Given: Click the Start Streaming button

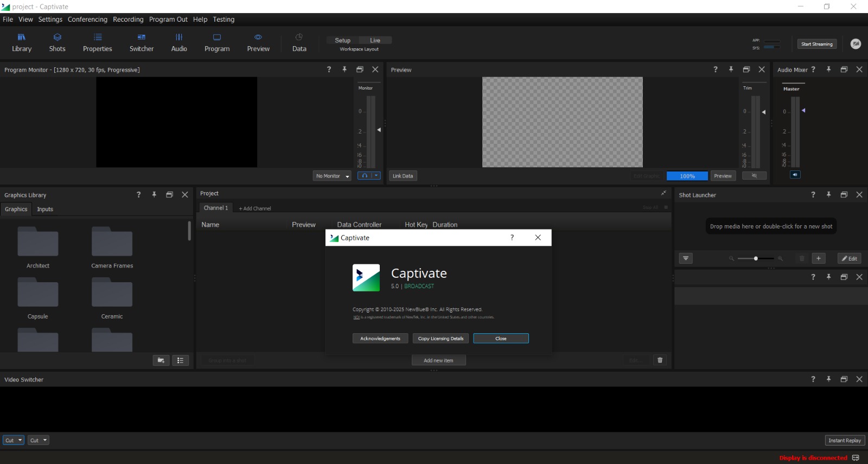Looking at the screenshot, I should [x=817, y=44].
